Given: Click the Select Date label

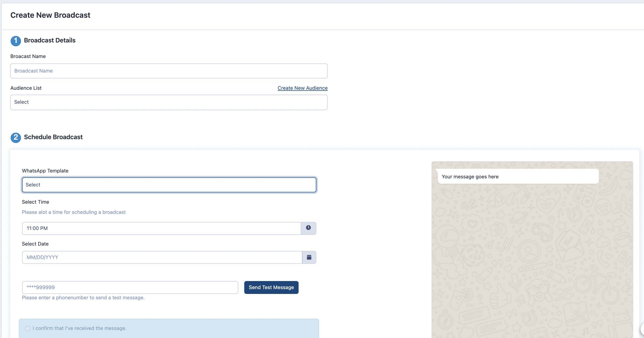Looking at the screenshot, I should pyautogui.click(x=35, y=244).
